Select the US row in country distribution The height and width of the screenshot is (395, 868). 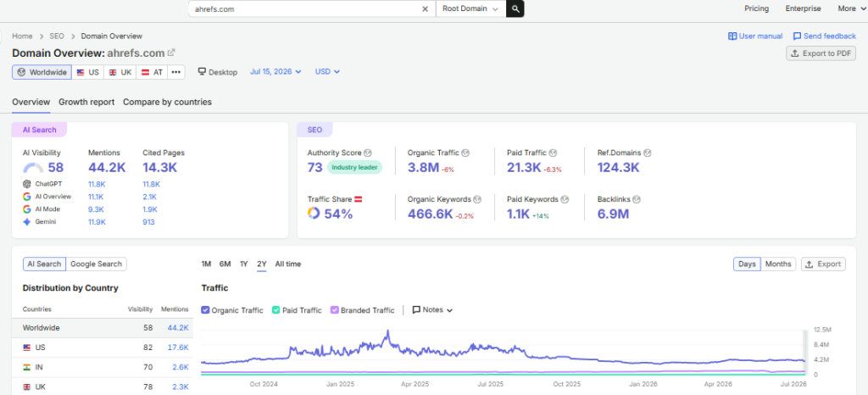103,348
